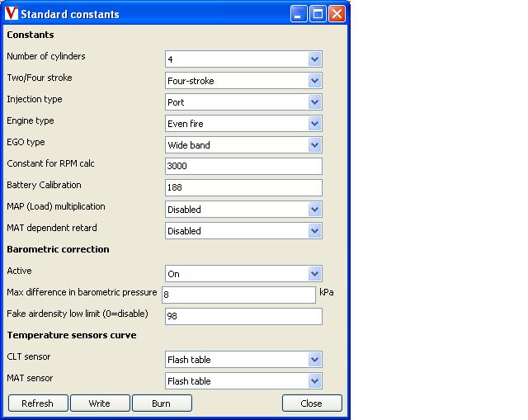The height and width of the screenshot is (420, 528).
Task: Focus the Constant for RPM calc field
Action: point(243,167)
